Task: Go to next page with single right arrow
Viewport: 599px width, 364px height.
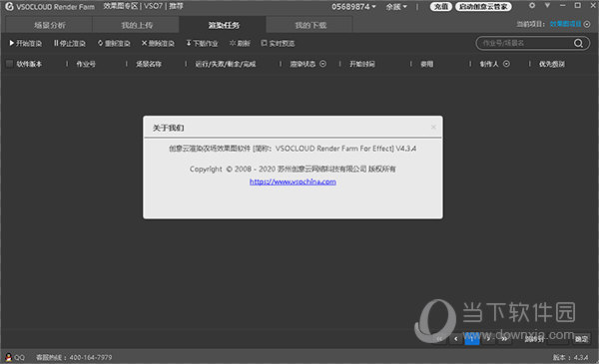Action: pyautogui.click(x=488, y=339)
